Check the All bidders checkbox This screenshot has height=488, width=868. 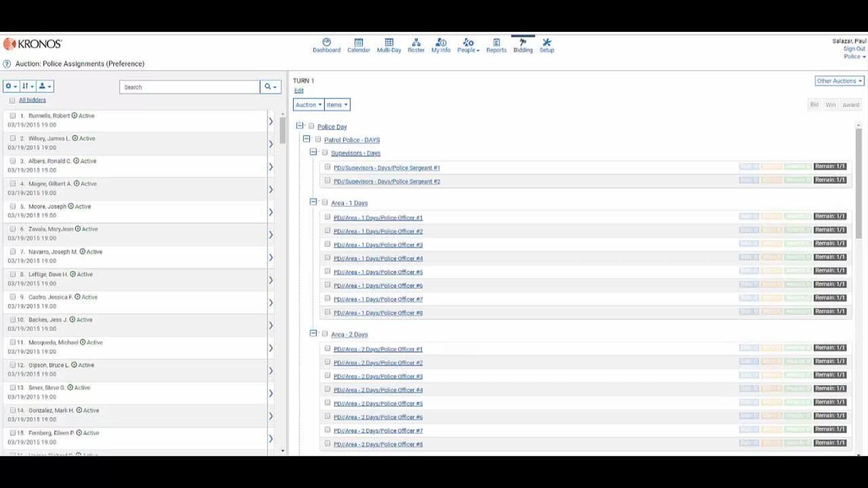click(x=12, y=100)
